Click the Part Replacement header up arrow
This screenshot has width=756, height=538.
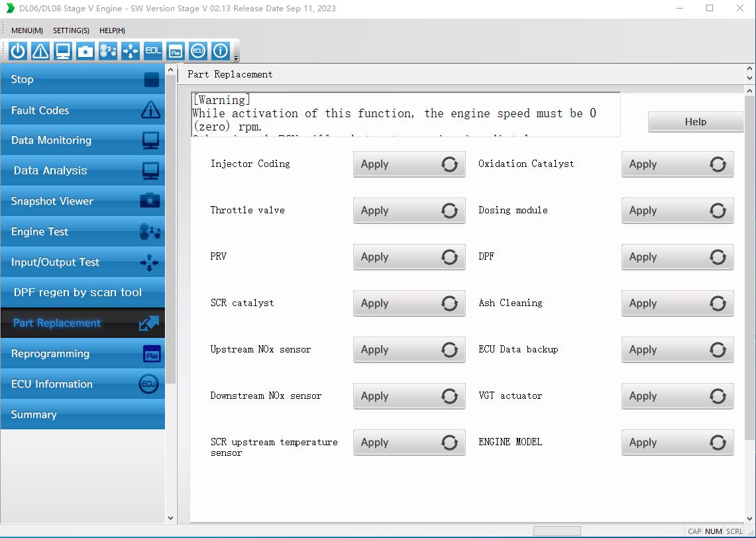749,69
